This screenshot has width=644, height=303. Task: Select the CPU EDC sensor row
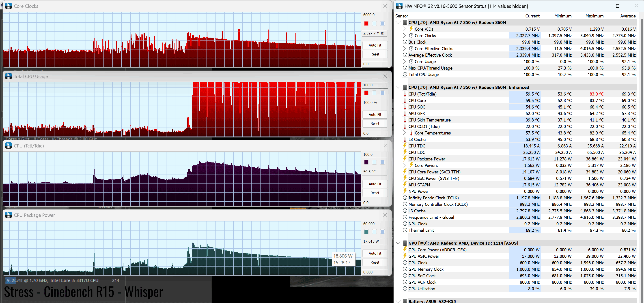click(519, 152)
